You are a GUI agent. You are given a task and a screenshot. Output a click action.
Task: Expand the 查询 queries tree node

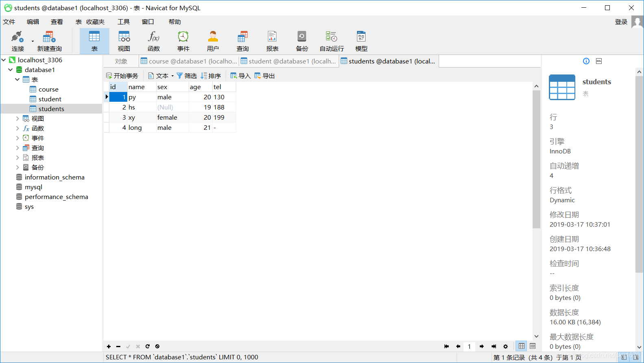17,148
